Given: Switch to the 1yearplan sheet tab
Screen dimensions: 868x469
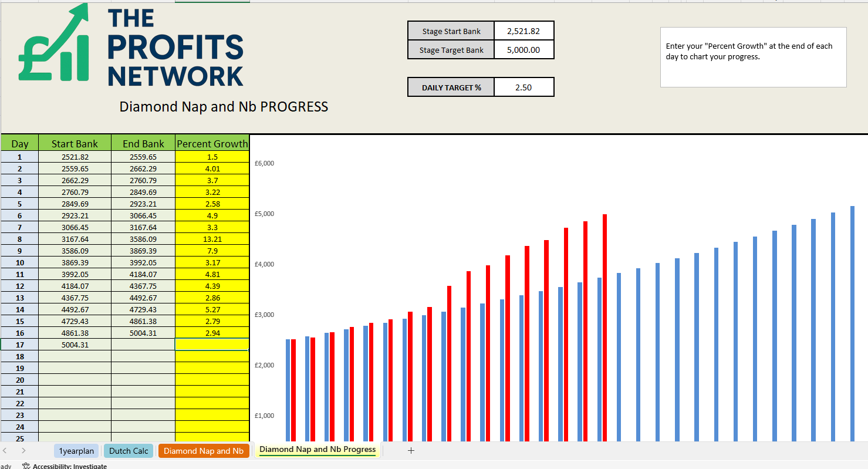Looking at the screenshot, I should click(76, 451).
